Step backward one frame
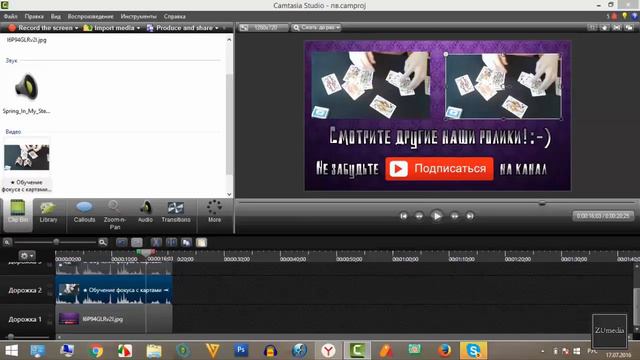The width and height of the screenshot is (640, 360). (x=419, y=216)
